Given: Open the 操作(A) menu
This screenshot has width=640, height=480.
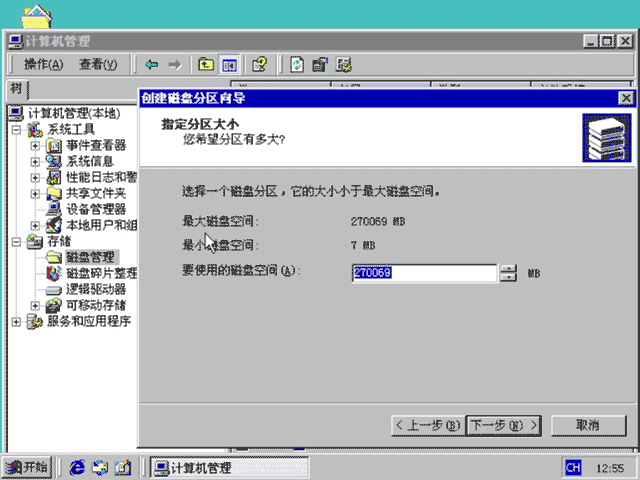Looking at the screenshot, I should [43, 64].
